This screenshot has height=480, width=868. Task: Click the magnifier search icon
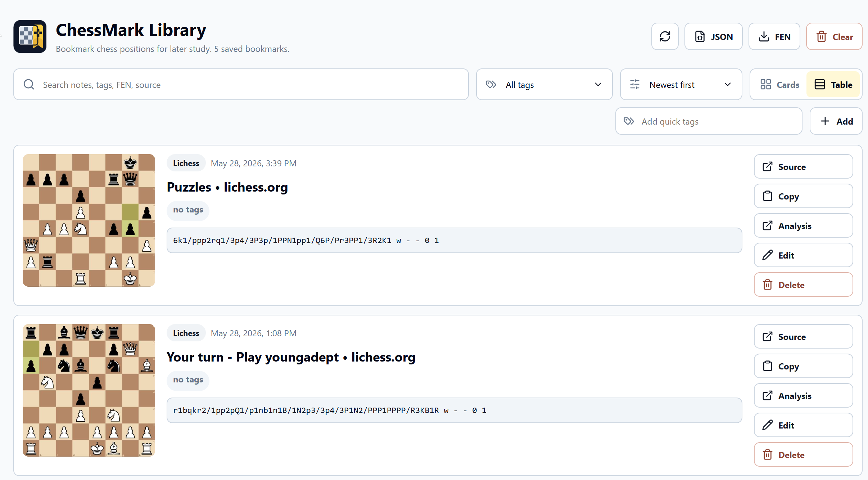[x=29, y=85]
